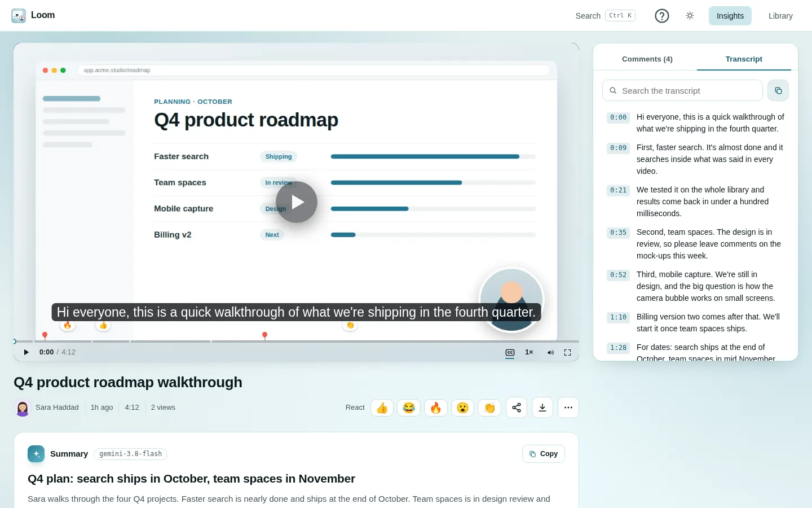Click Sara Haddad's avatar
This screenshot has height=508, width=812.
pos(23,408)
